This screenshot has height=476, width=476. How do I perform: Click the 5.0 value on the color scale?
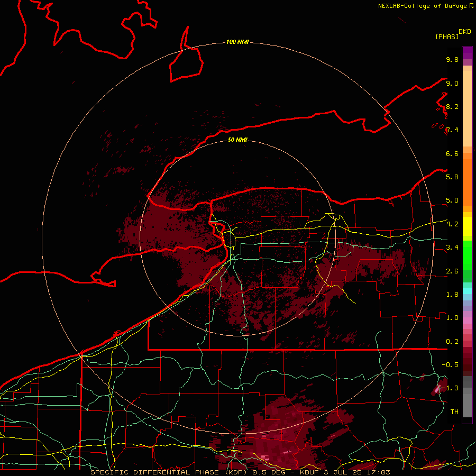pos(452,200)
